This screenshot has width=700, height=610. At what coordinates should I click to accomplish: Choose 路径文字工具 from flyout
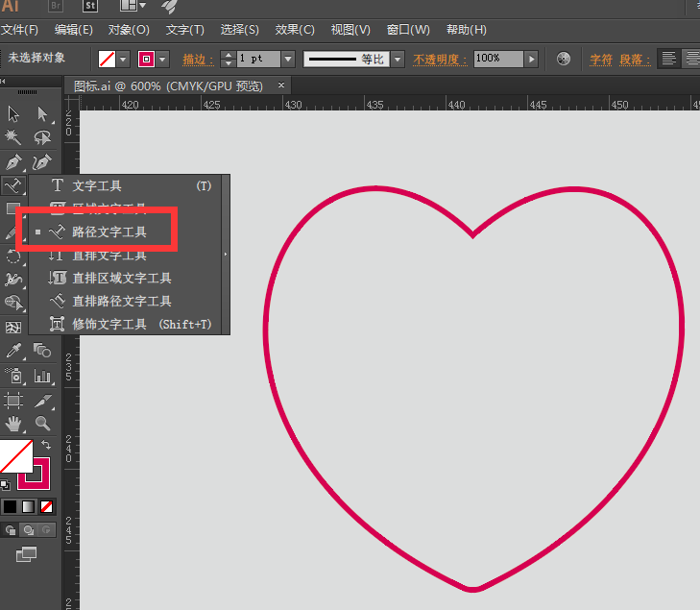[126, 232]
